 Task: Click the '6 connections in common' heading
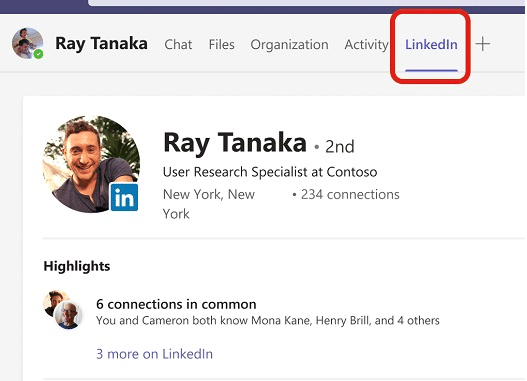coord(176,304)
